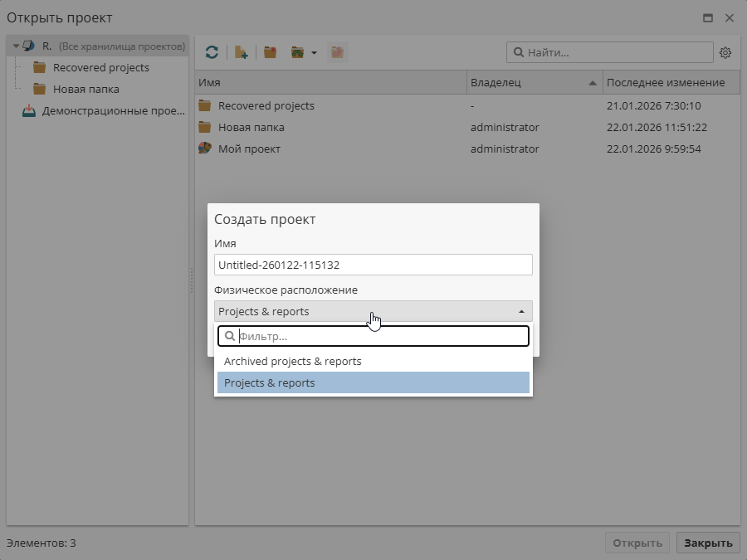This screenshot has height=560, width=747.
Task: Click the Демонстрационные проекты download icon
Action: tap(29, 111)
